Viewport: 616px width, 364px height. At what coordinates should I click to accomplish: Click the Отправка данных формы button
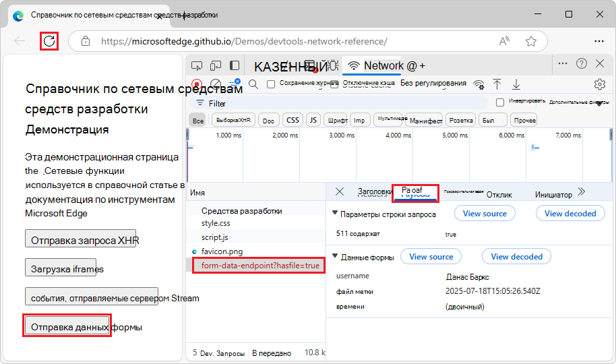click(x=67, y=326)
